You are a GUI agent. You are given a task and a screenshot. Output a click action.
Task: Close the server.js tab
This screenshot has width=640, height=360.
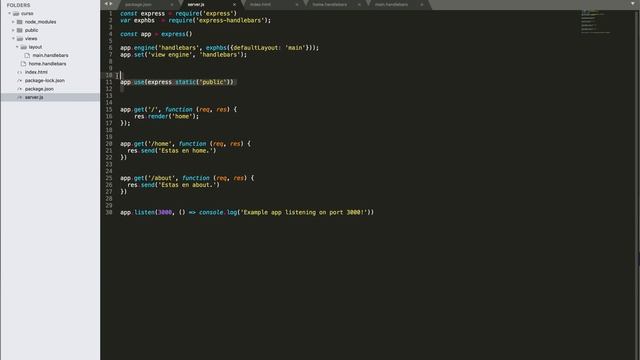234,4
